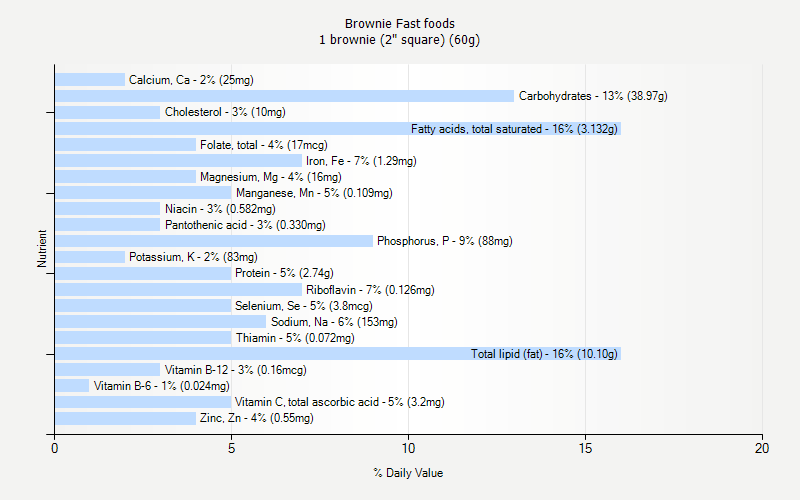Viewport: 800px width, 500px height.
Task: Click the Folate, total - 4% (17mcg) label
Action: tap(264, 145)
